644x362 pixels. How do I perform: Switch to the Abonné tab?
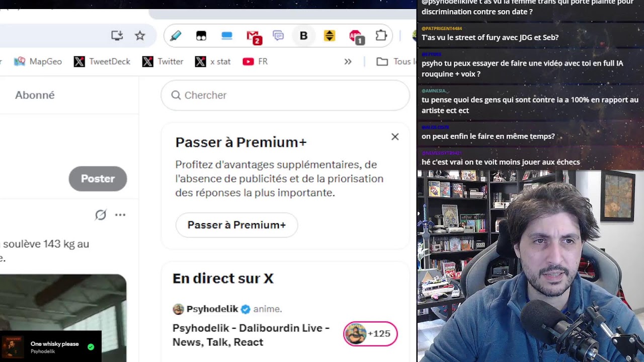point(35,95)
